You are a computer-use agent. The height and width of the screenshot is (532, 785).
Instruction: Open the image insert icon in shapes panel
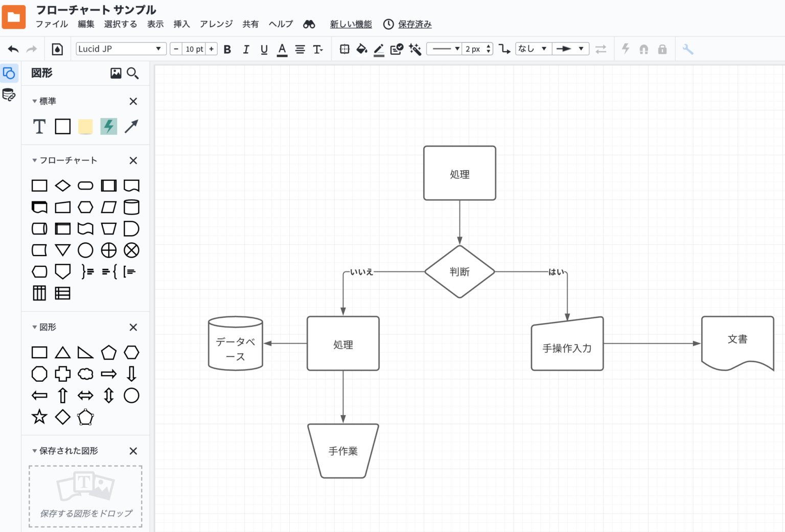(x=116, y=74)
